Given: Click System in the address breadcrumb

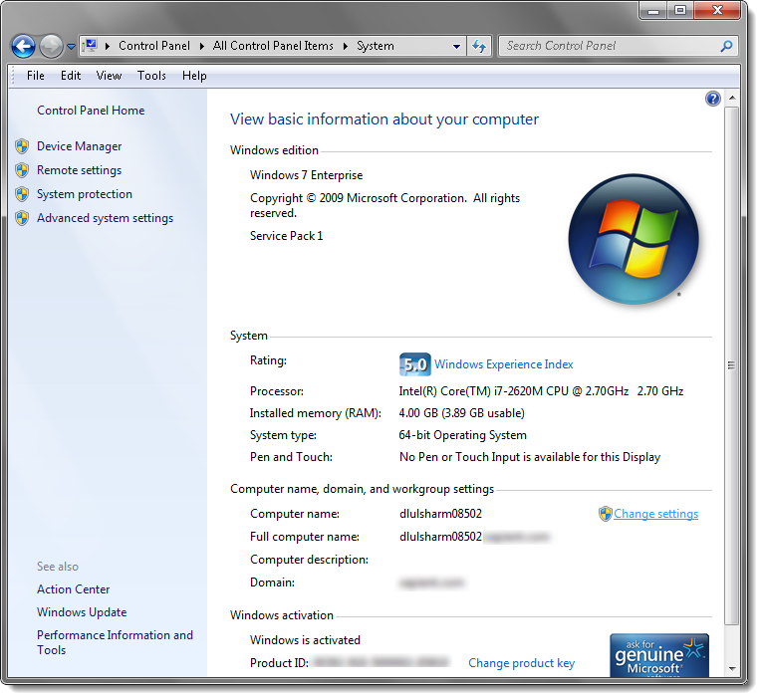Looking at the screenshot, I should point(376,46).
